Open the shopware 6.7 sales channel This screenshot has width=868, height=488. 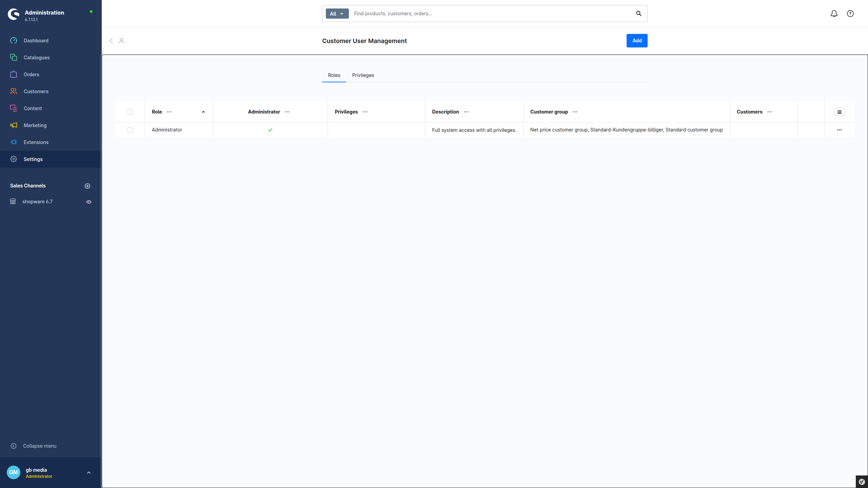pos(37,202)
